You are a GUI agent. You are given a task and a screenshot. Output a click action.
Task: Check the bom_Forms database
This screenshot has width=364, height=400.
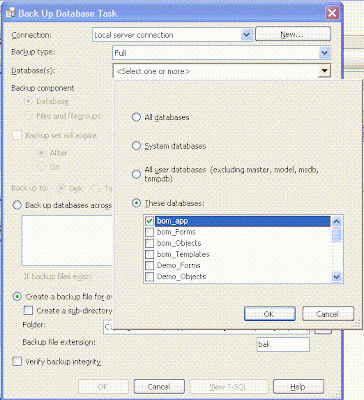tap(149, 232)
